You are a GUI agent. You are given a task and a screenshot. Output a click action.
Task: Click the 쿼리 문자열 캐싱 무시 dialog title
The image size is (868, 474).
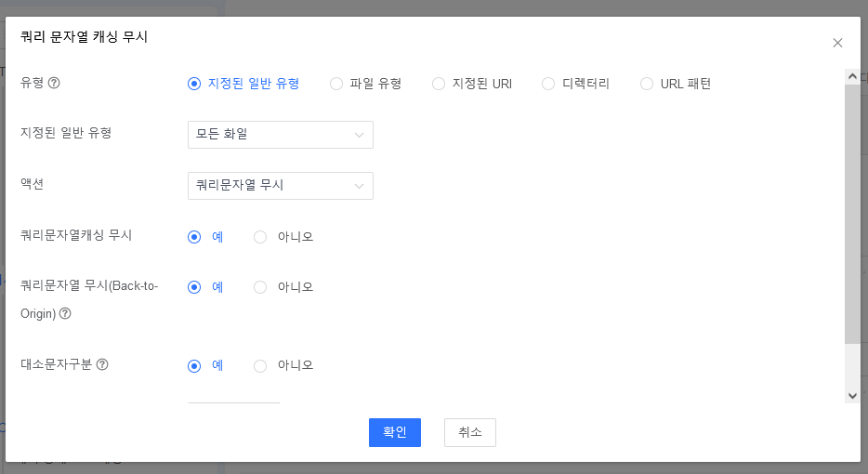[x=85, y=37]
